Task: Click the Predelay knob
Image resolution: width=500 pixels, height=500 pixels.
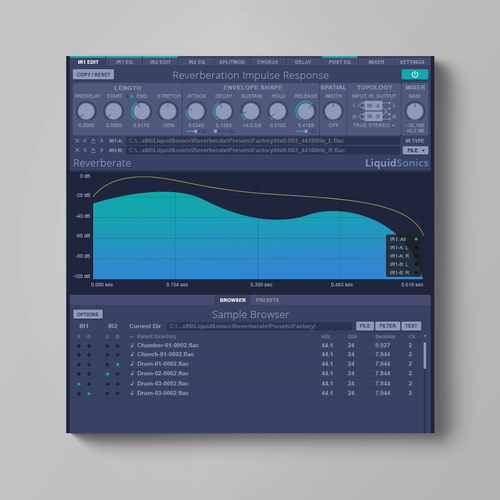Action: 86,111
